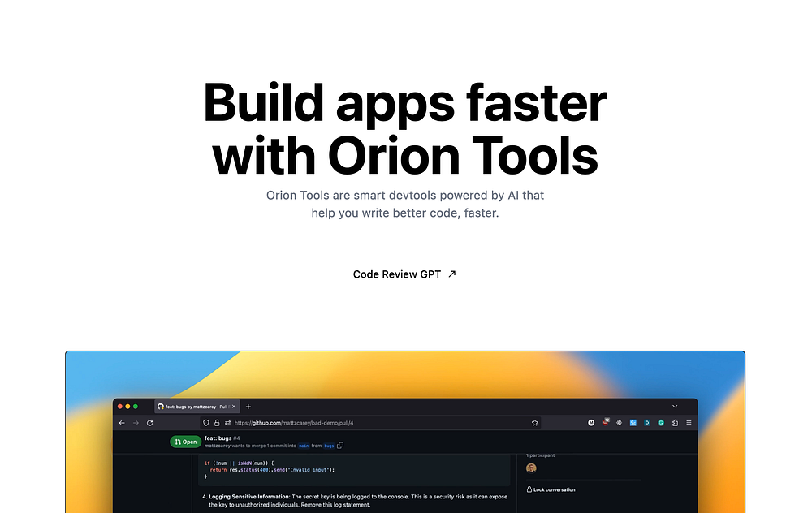
Task: Click the 'feat: bugs #4' pull request title
Action: tap(222, 438)
